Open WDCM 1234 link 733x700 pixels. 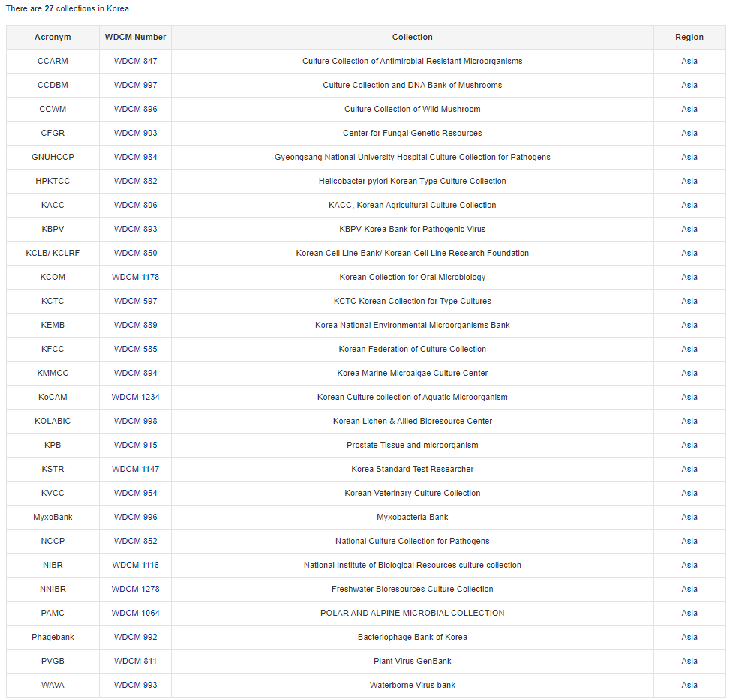click(135, 397)
